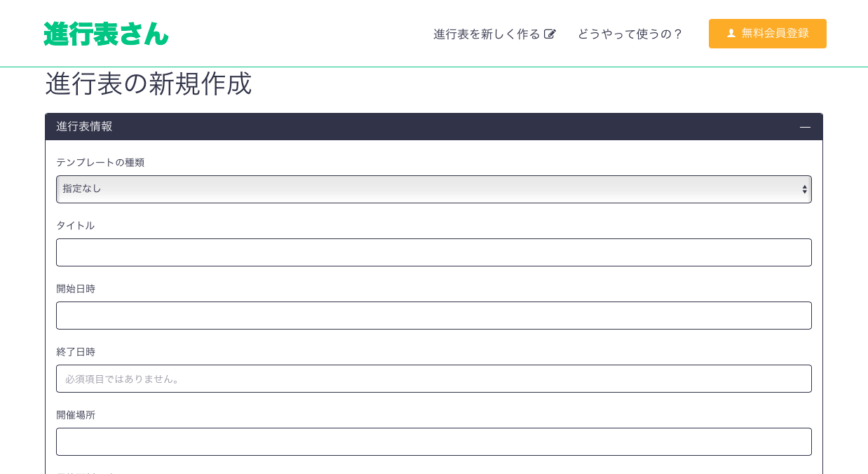The image size is (868, 474).
Task: Click the 開催場所 field label
Action: [x=76, y=415]
